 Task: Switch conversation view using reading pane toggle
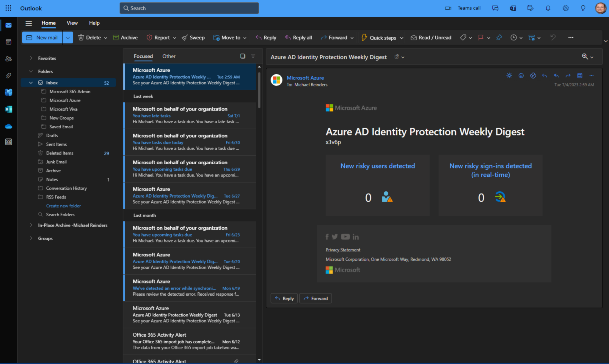click(x=243, y=56)
